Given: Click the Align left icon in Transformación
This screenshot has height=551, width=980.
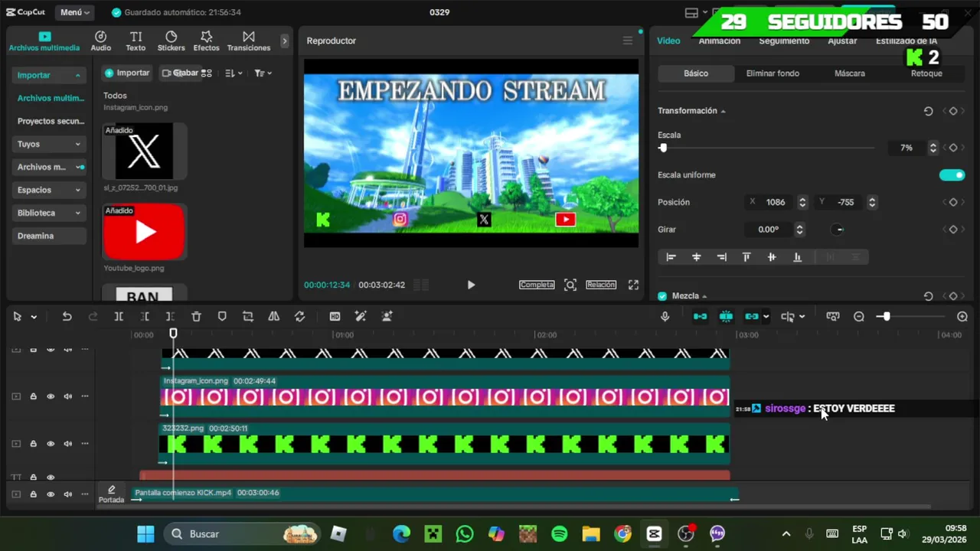Looking at the screenshot, I should (671, 257).
